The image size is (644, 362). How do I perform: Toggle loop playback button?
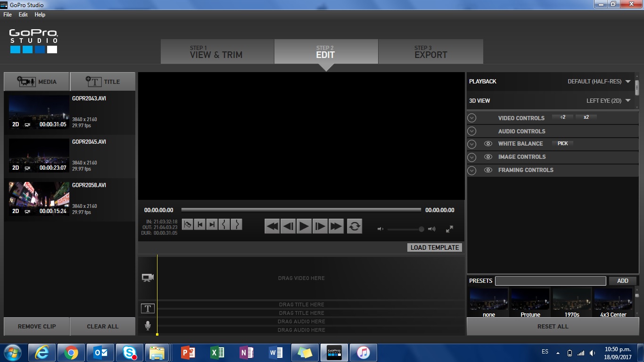point(355,226)
